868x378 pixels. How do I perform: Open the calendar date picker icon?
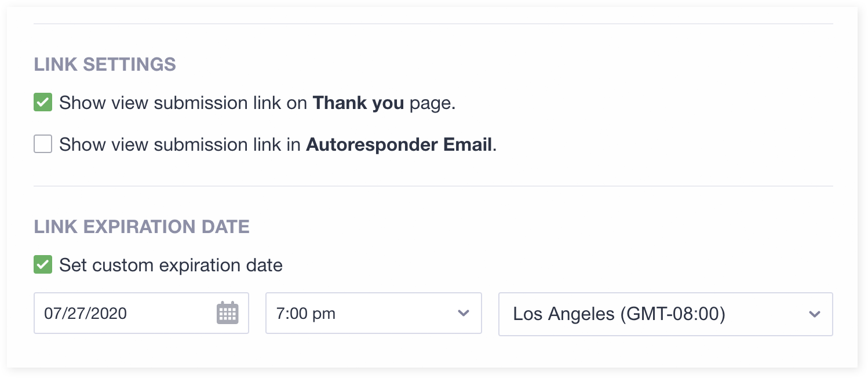[227, 313]
